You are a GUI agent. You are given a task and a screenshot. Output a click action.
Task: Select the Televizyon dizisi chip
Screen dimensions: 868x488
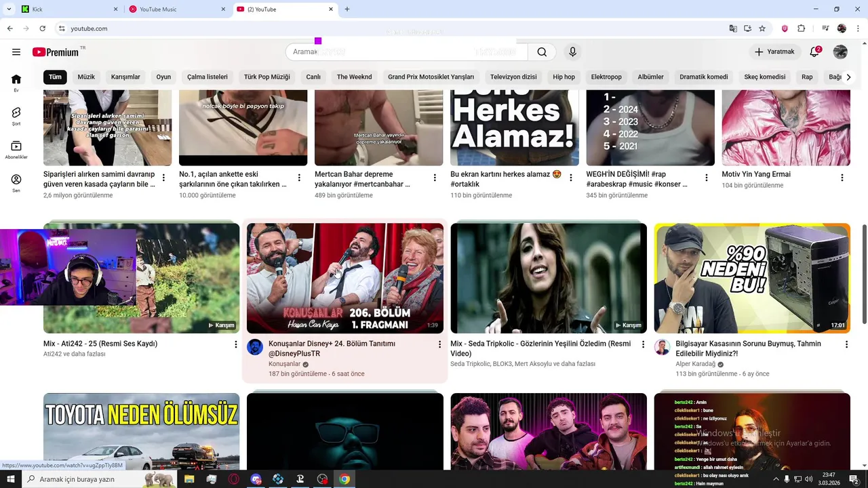513,77
